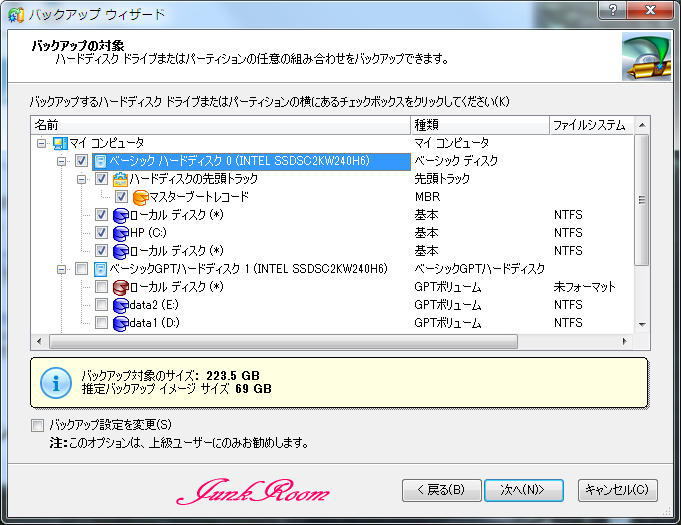Collapse the マイ コンピュータ tree node
This screenshot has height=525, width=681.
42,143
